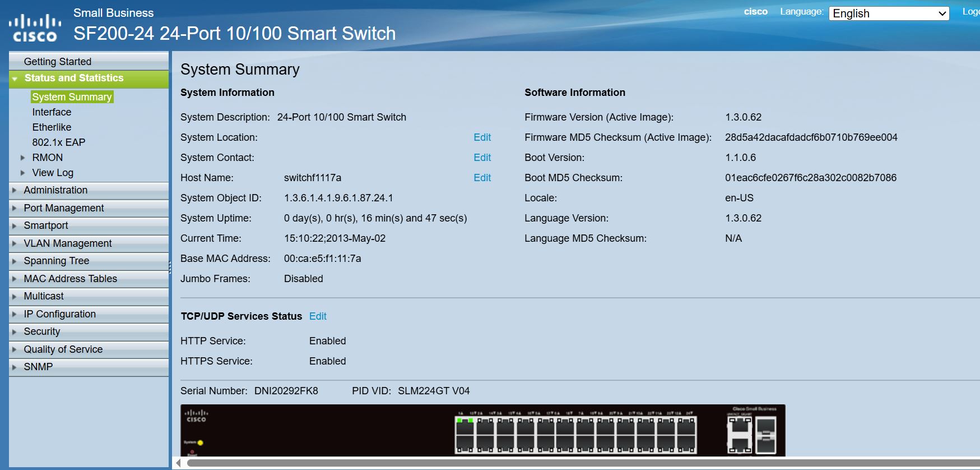
Task: Click the System Summary page heading
Action: pos(240,70)
